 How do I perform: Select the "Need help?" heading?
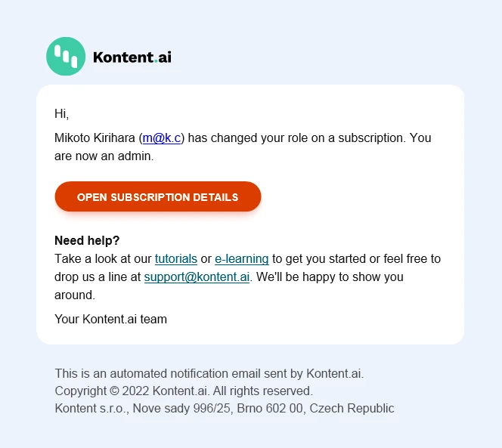(87, 240)
